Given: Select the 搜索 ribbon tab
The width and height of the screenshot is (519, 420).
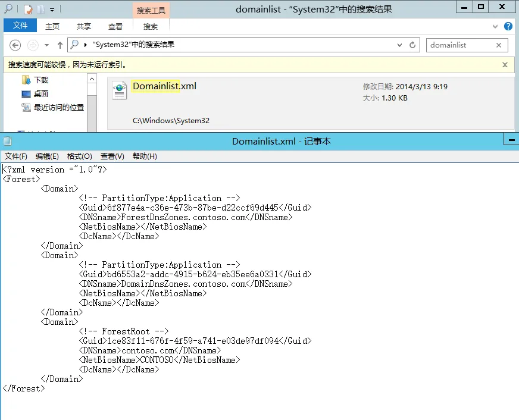Looking at the screenshot, I should pyautogui.click(x=151, y=27).
